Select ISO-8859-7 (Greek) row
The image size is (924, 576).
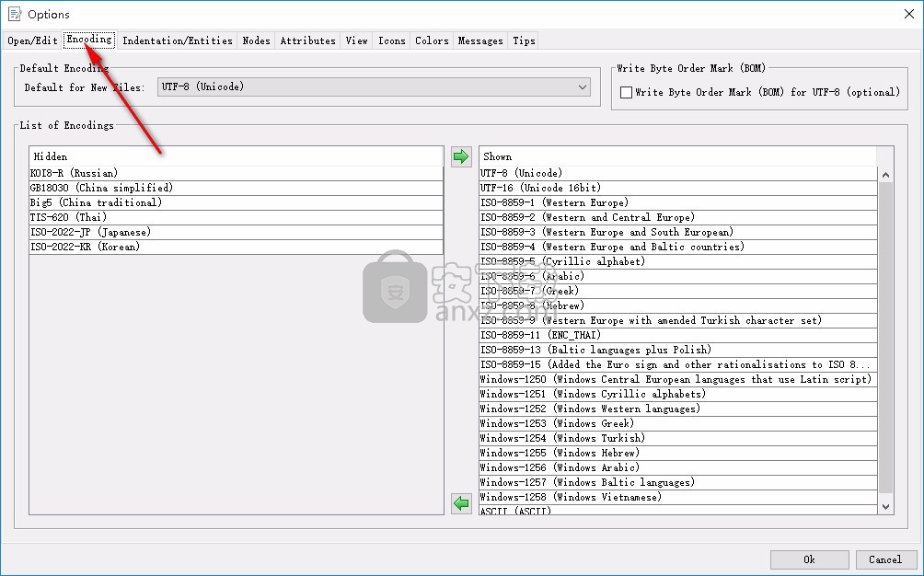678,291
